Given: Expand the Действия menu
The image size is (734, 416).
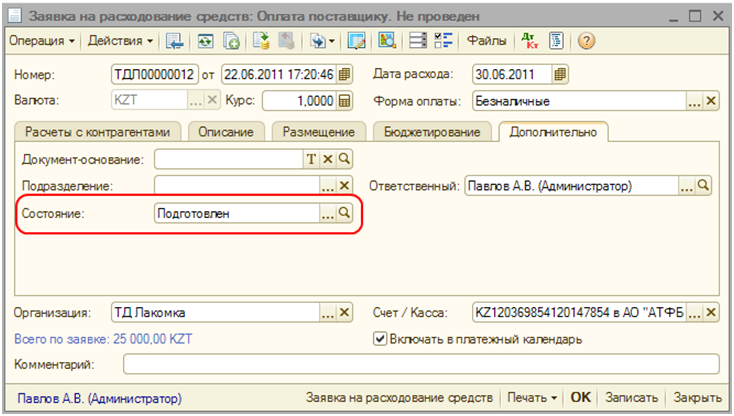Looking at the screenshot, I should click(x=120, y=41).
